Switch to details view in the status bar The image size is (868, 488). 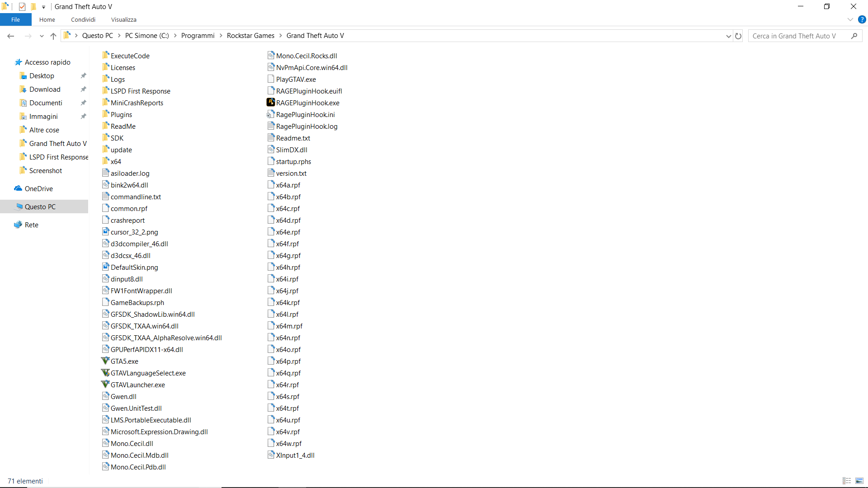point(847,481)
